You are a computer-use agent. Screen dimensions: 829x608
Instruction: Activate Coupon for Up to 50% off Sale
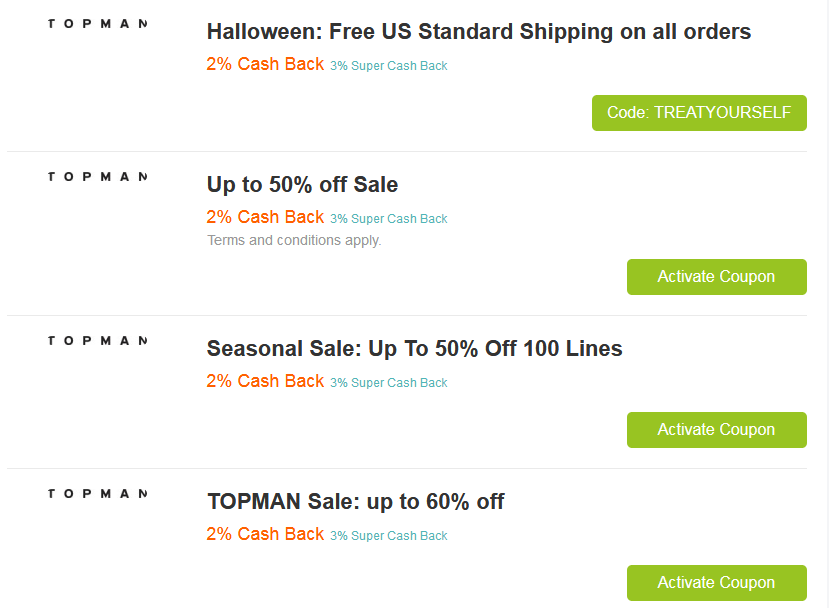click(716, 277)
